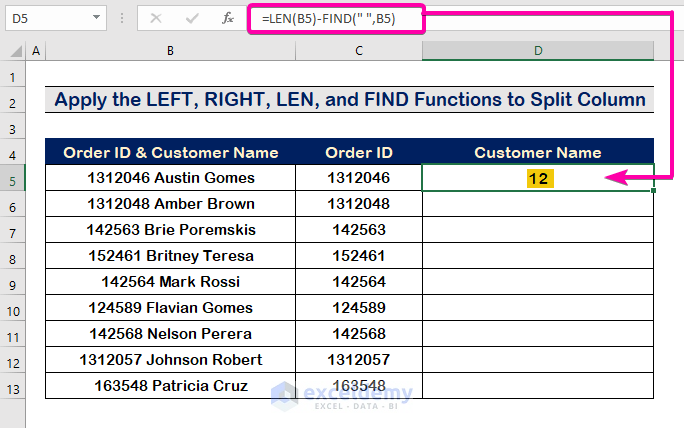Click the Cancel (X) formula bar icon
684x428 pixels.
158,18
